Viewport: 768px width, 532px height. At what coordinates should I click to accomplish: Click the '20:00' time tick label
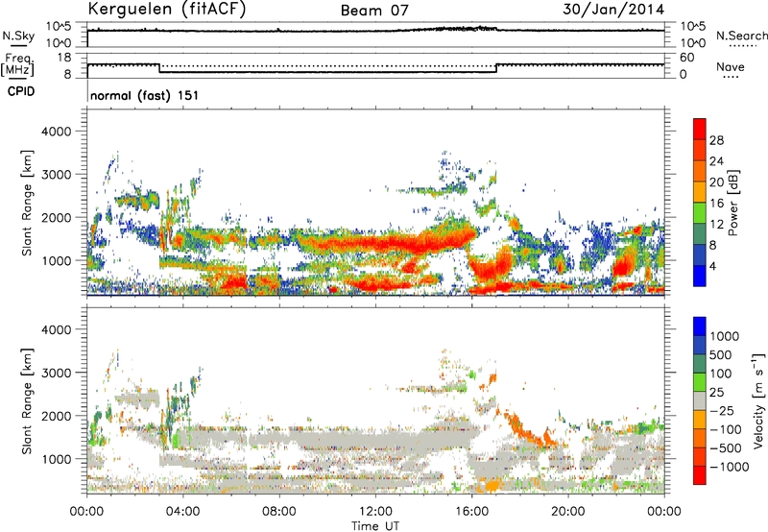[x=568, y=512]
